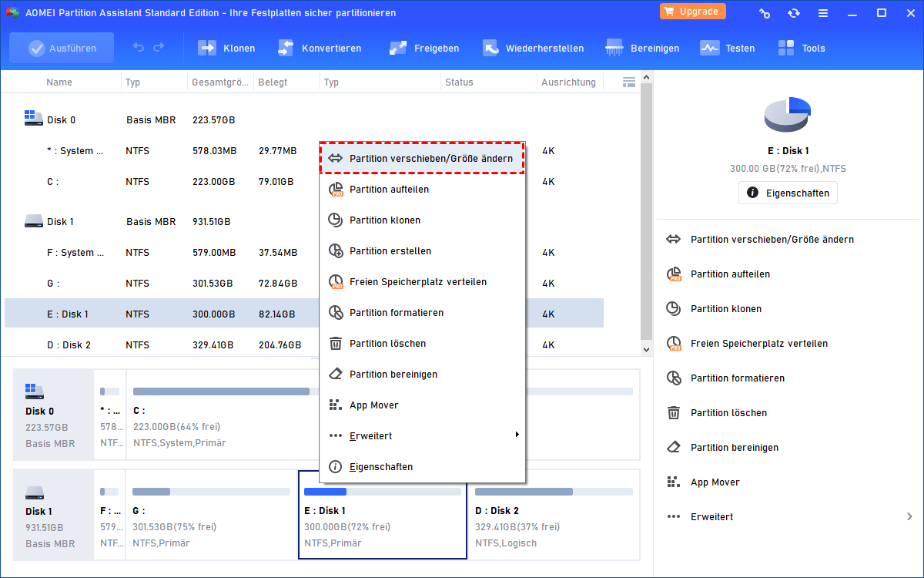Click Partition formatieren in the right panel
This screenshot has width=924, height=578.
click(x=738, y=378)
